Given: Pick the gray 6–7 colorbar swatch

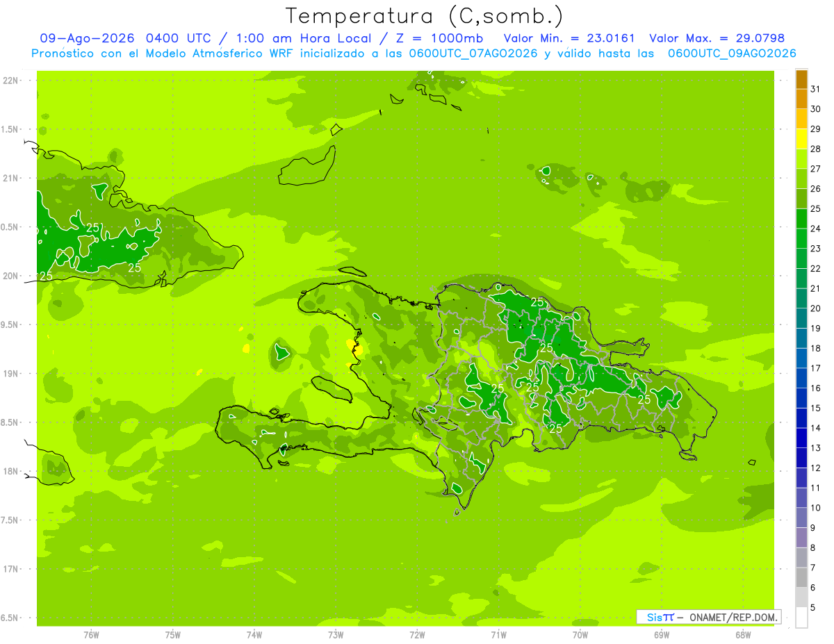Looking at the screenshot, I should tap(801, 578).
